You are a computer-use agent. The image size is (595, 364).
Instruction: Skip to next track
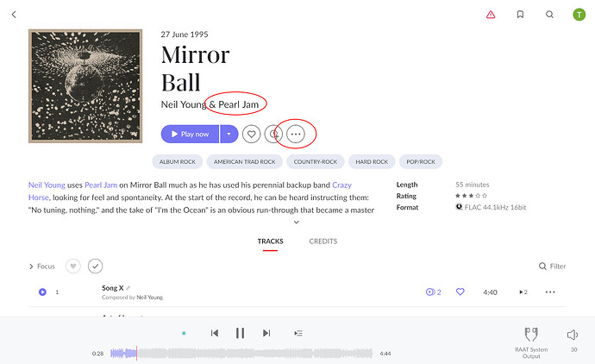pyautogui.click(x=266, y=333)
